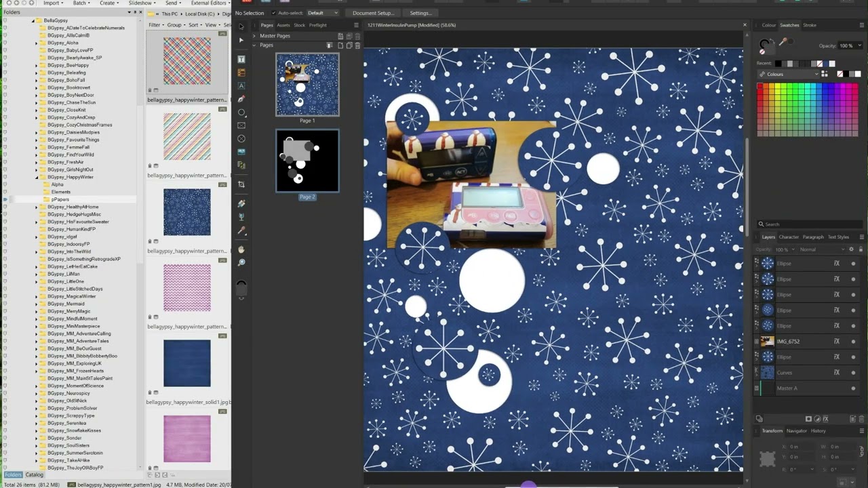The width and height of the screenshot is (868, 488).
Task: Toggle visibility of the IMG_6752 layer
Action: [x=853, y=342]
